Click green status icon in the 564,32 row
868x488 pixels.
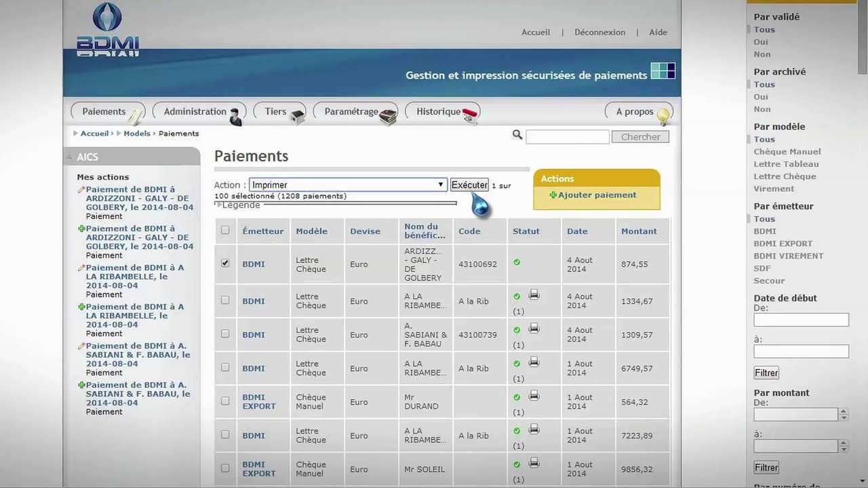(x=517, y=397)
